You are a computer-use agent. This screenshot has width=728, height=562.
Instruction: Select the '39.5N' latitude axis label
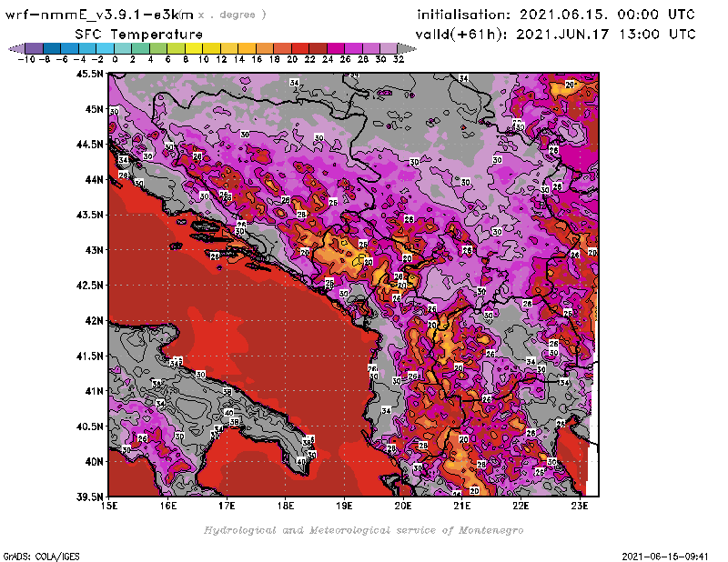click(89, 497)
